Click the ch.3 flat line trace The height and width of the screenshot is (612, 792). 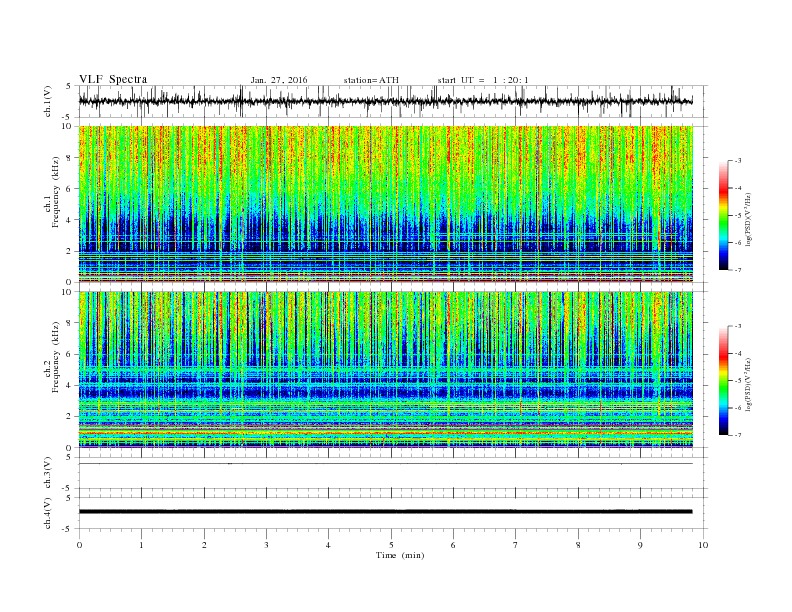[385, 464]
